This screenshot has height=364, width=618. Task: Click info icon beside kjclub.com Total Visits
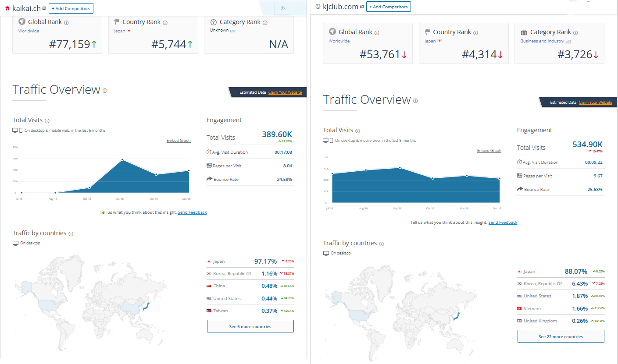357,131
